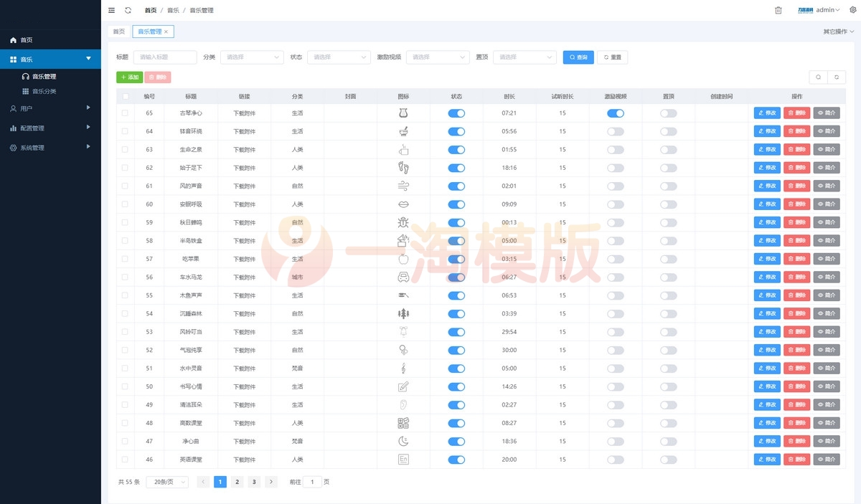
Task: Click the bug icon for 秋日蝉鸣
Action: pos(403,222)
